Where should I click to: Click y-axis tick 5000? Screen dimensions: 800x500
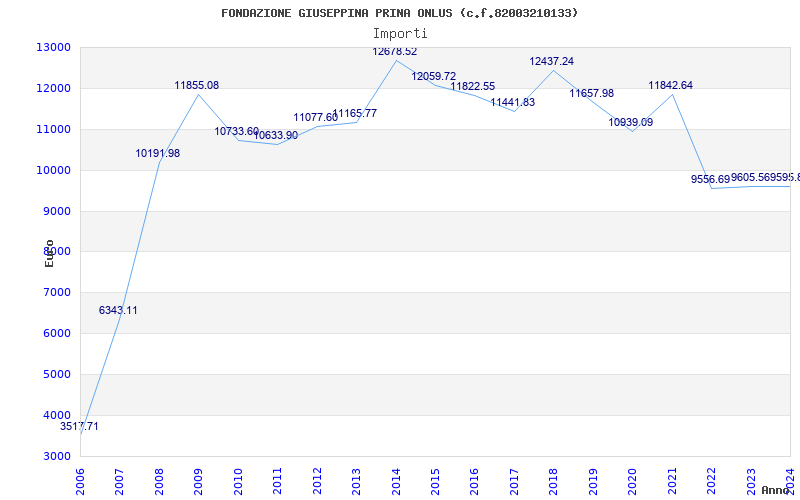click(56, 374)
